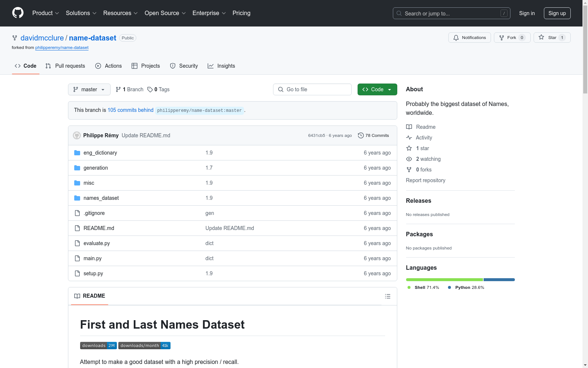This screenshot has height=368, width=588.
Task: Click the fork icon beside 0 forks
Action: (409, 170)
